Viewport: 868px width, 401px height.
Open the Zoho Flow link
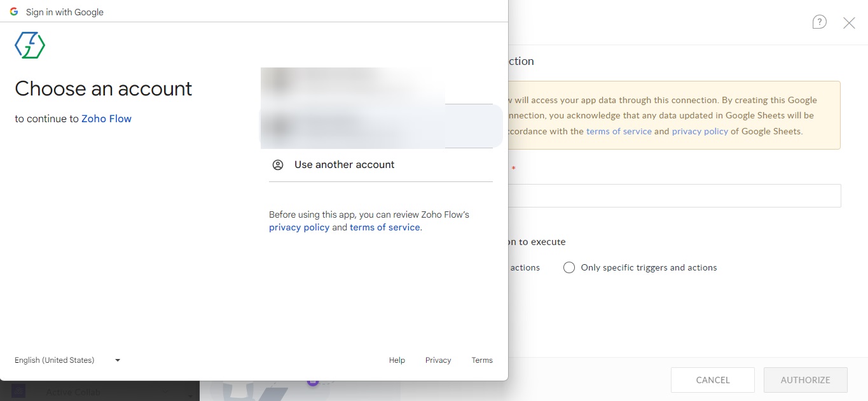(106, 118)
